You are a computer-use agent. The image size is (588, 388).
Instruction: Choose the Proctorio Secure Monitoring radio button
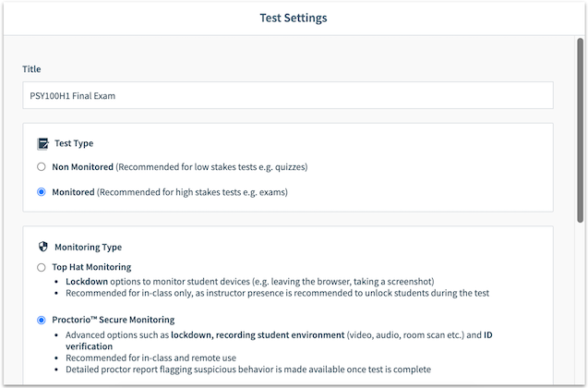[42, 320]
